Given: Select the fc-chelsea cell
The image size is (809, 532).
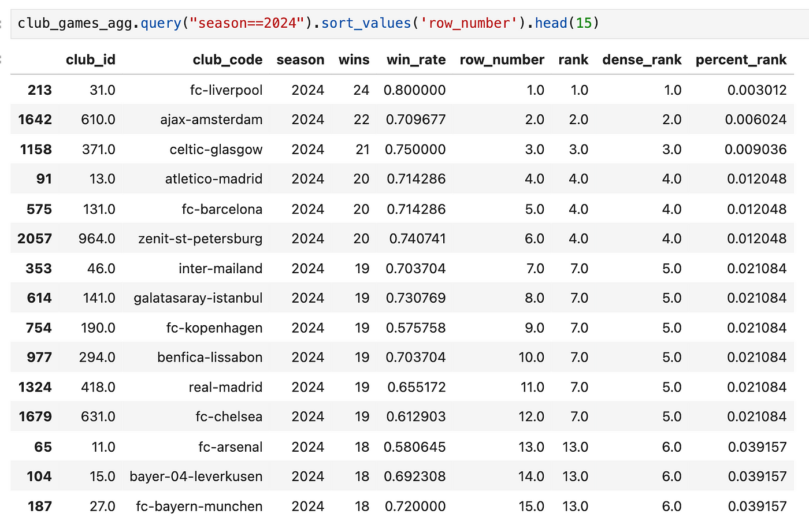Looking at the screenshot, I should (x=229, y=417).
